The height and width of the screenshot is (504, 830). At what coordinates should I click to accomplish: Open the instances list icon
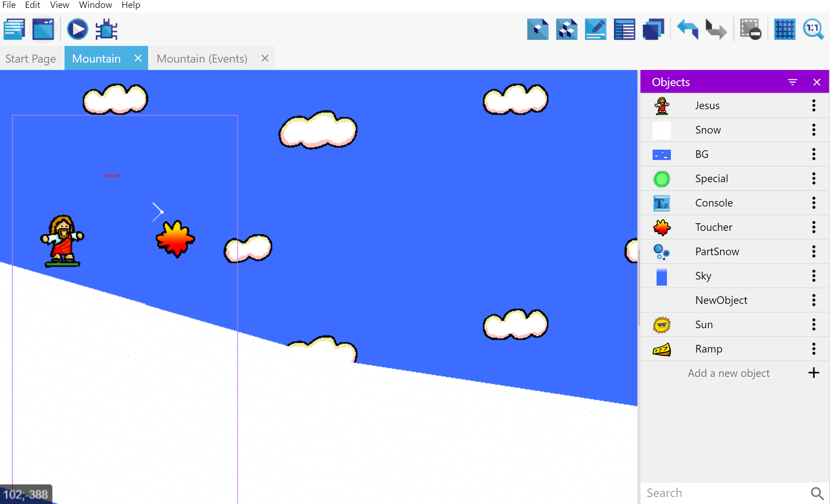click(x=625, y=29)
